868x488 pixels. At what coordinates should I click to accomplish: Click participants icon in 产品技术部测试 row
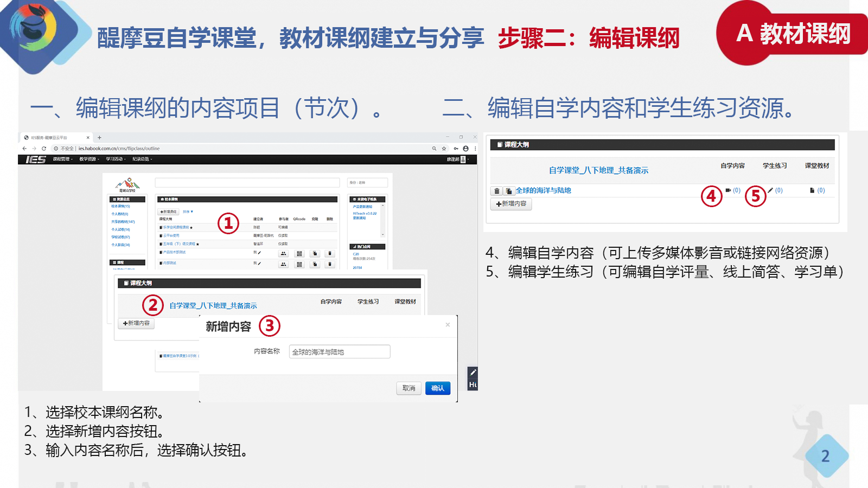(x=283, y=253)
